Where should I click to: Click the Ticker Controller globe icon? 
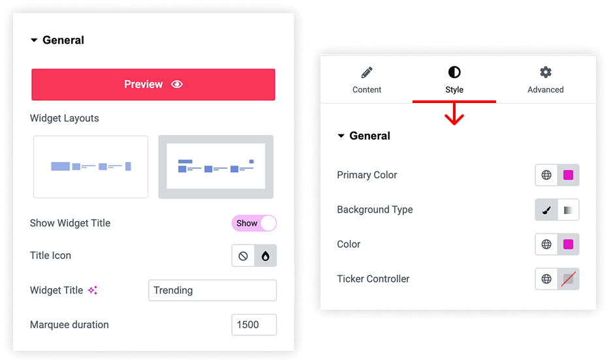tap(546, 279)
